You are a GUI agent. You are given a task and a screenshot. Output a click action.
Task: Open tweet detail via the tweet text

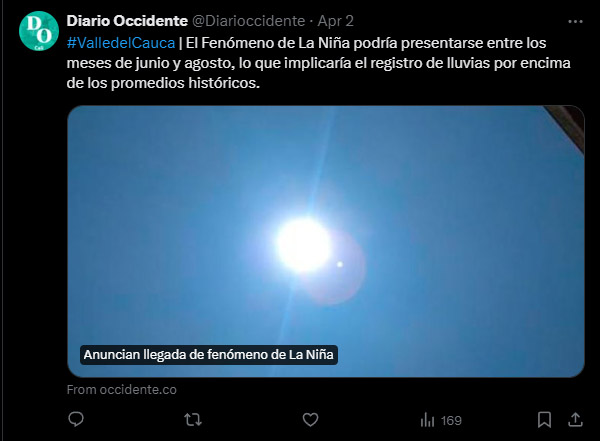point(318,63)
